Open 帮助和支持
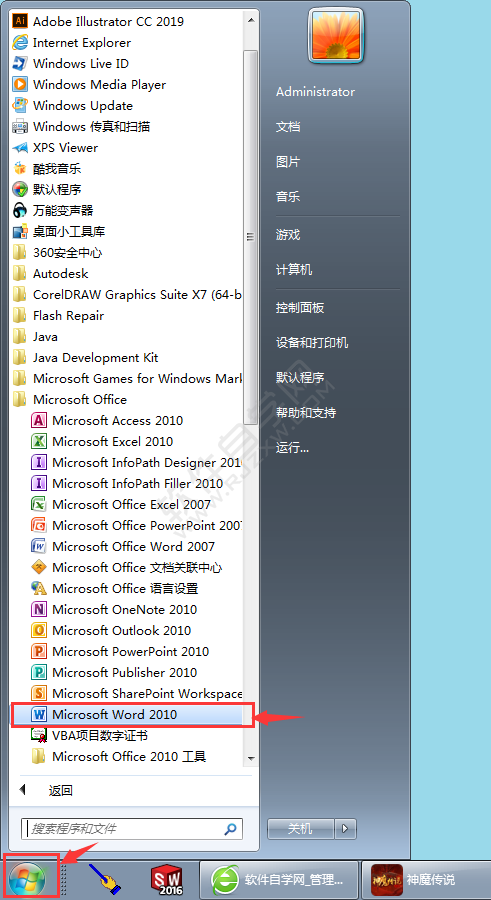This screenshot has width=491, height=900. pyautogui.click(x=306, y=413)
